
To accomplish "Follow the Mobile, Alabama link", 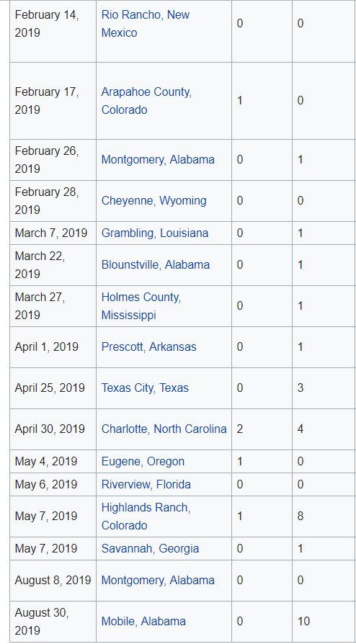I will [x=143, y=621].
